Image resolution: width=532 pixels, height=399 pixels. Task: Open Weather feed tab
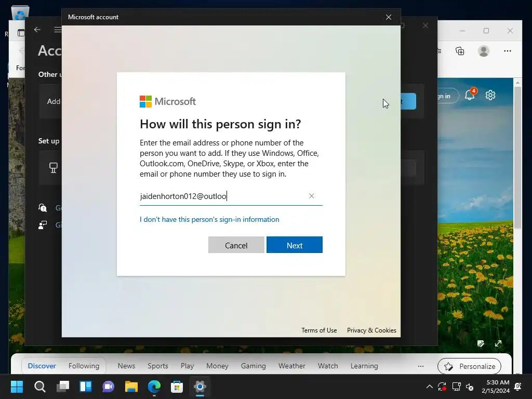pyautogui.click(x=292, y=366)
